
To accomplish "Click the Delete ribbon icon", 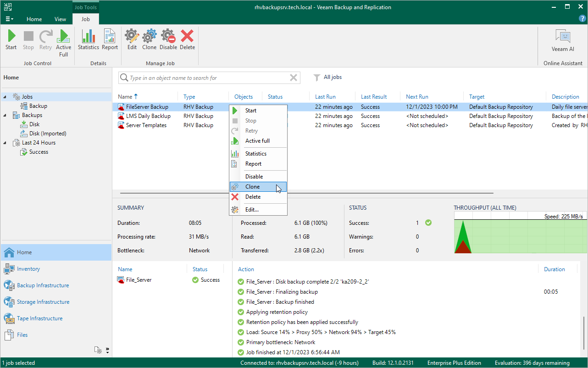I will point(187,39).
